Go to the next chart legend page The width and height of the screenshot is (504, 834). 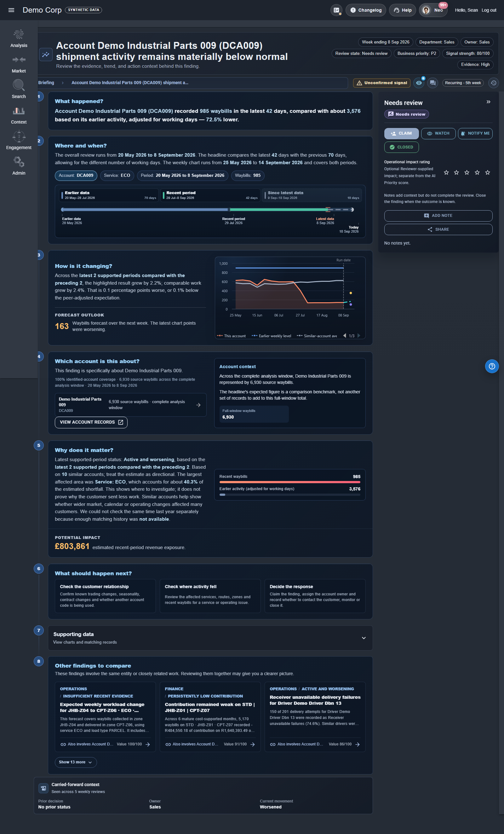359,335
